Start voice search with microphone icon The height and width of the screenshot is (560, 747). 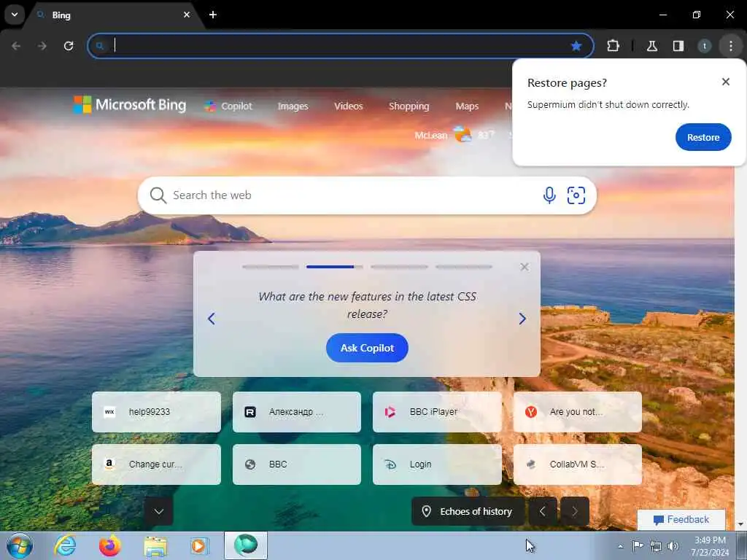coord(549,195)
